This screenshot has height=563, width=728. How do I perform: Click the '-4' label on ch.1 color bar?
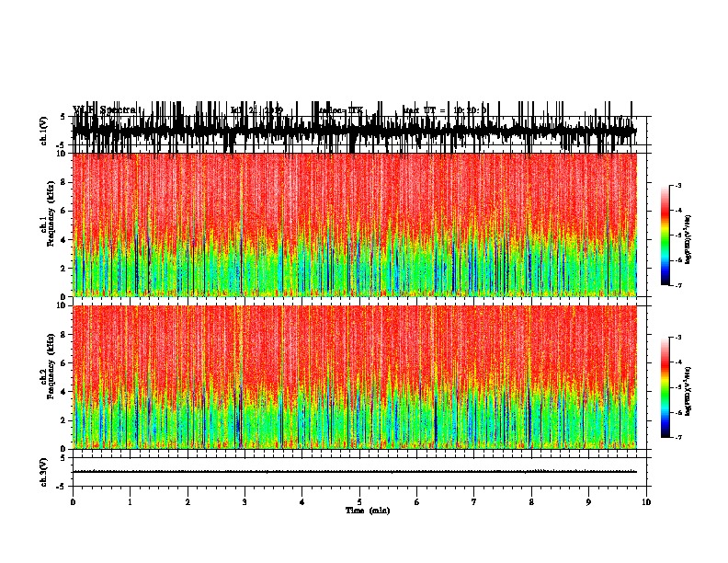coord(677,211)
